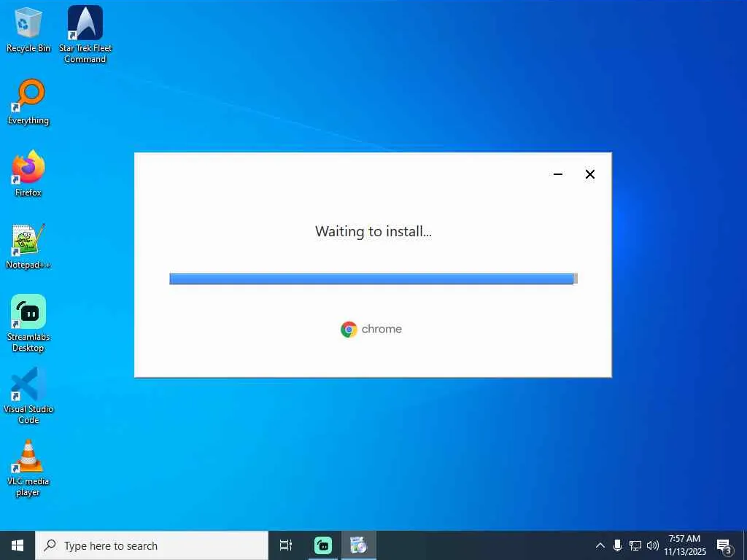The image size is (747, 560).
Task: Open the notification center icon
Action: coord(724,545)
